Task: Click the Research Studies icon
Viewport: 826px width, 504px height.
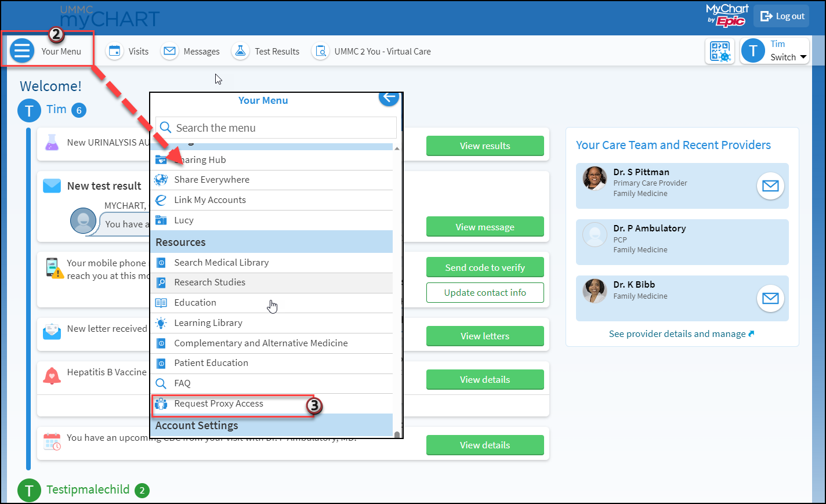Action: 161,282
